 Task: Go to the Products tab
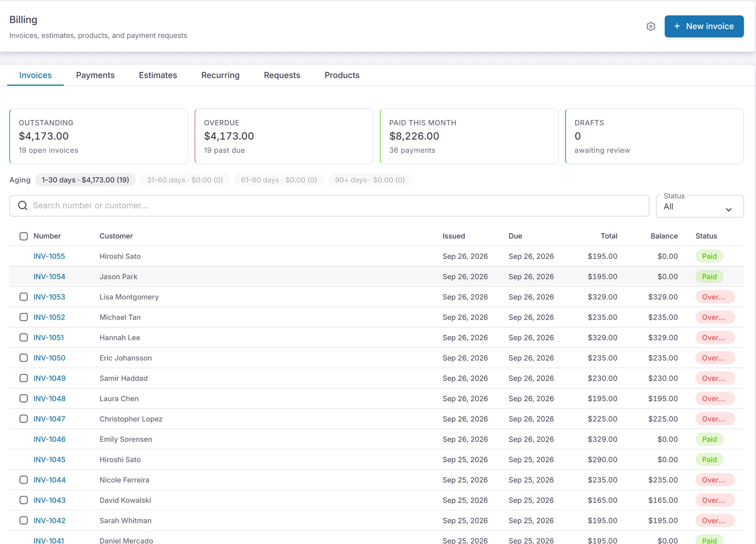pos(342,75)
